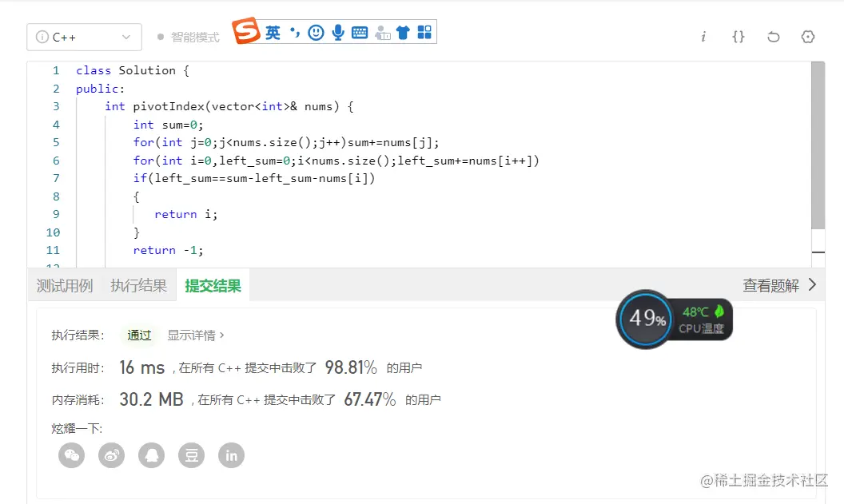Image resolution: width=844 pixels, height=504 pixels.
Task: Click the 30.2 MB memory value
Action: [x=151, y=399]
